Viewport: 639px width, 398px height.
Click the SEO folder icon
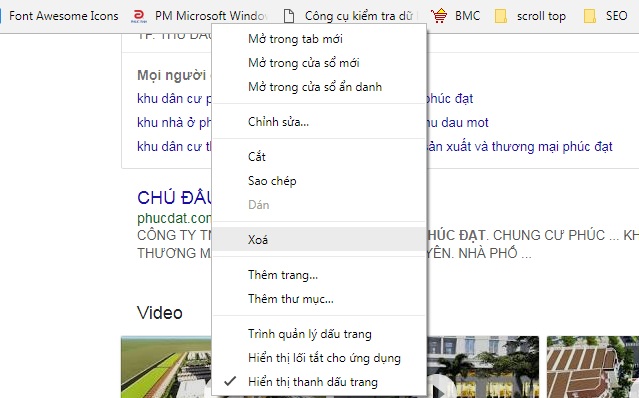590,16
